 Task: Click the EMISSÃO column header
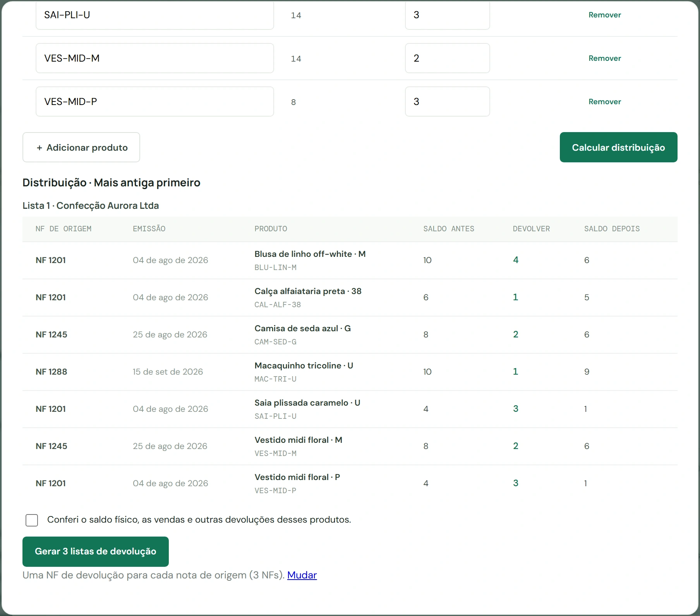149,229
